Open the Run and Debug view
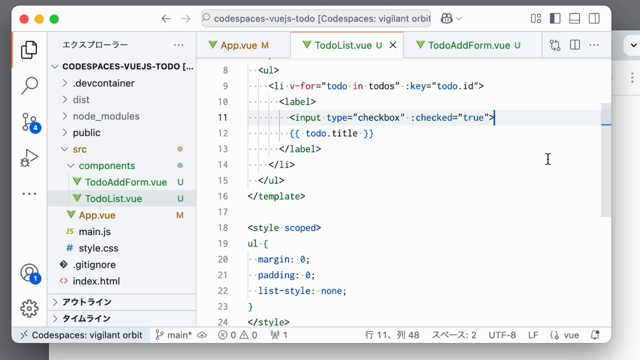This screenshot has width=640, height=360. click(x=29, y=158)
